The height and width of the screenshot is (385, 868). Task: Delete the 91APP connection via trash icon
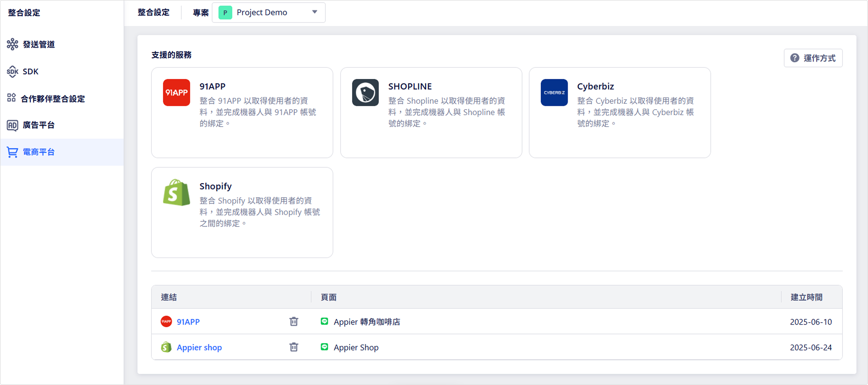294,321
